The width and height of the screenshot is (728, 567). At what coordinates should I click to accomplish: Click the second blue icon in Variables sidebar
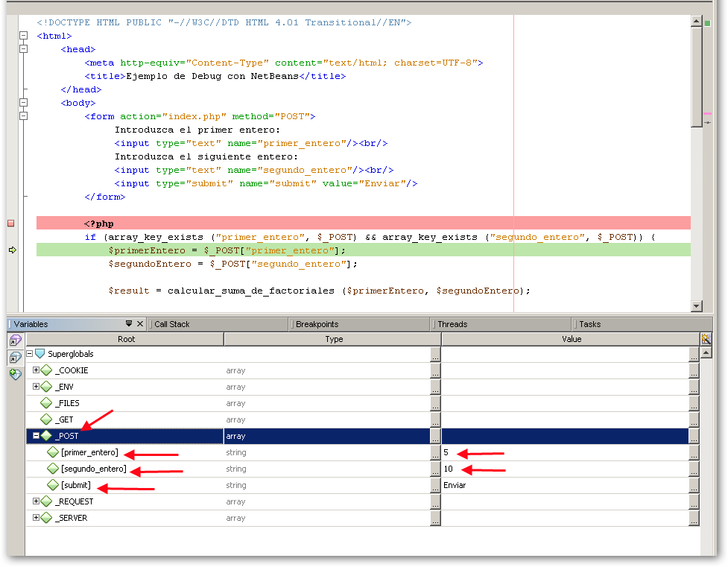(15, 357)
